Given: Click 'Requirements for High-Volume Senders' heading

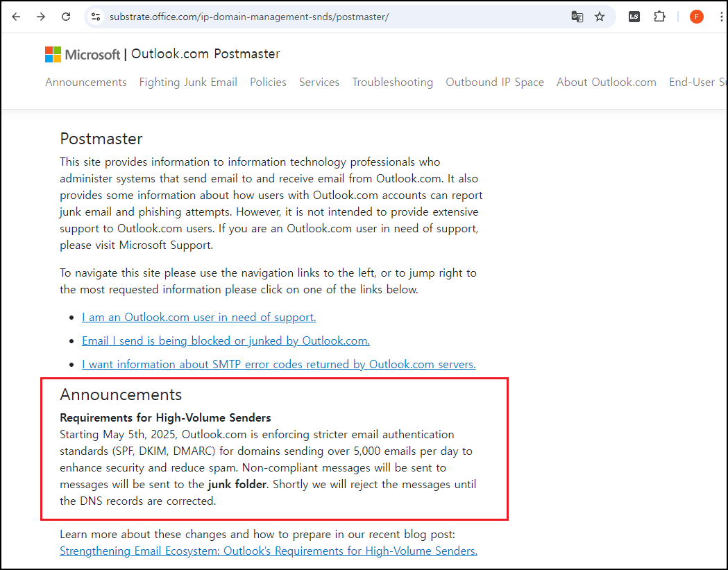Looking at the screenshot, I should (165, 418).
